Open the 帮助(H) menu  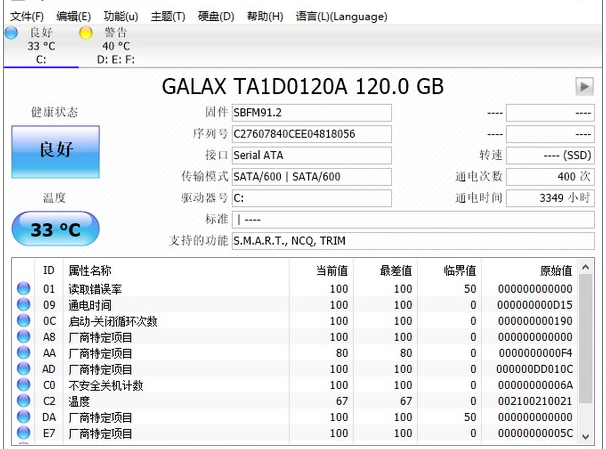click(x=265, y=16)
